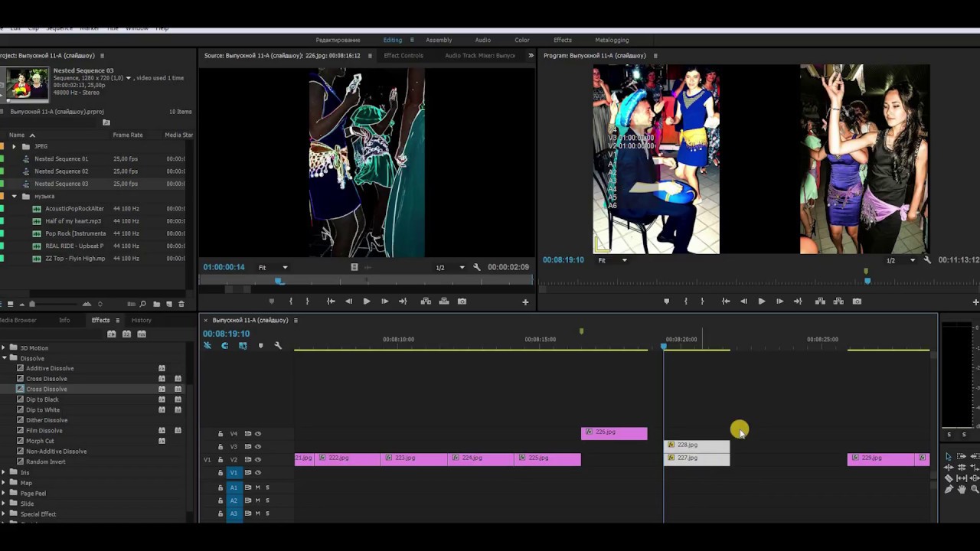This screenshot has width=980, height=551.
Task: Open Program monitor Fit zoom dropdown
Action: tap(612, 260)
